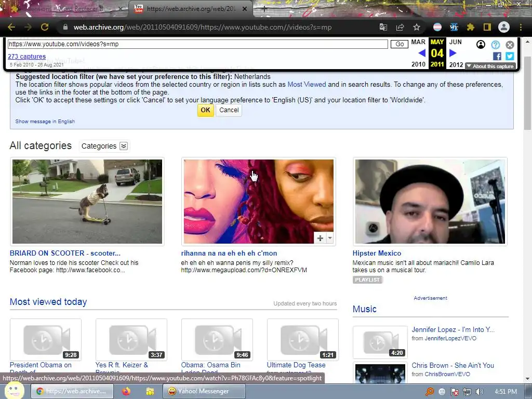
Task: Click the smiley start button on taskbar
Action: (x=14, y=391)
